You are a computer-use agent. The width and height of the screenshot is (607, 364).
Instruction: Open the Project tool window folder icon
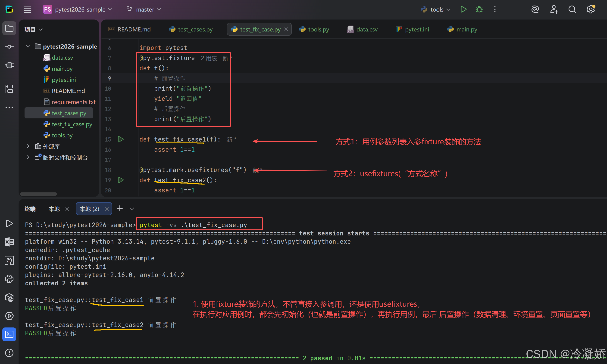click(9, 28)
